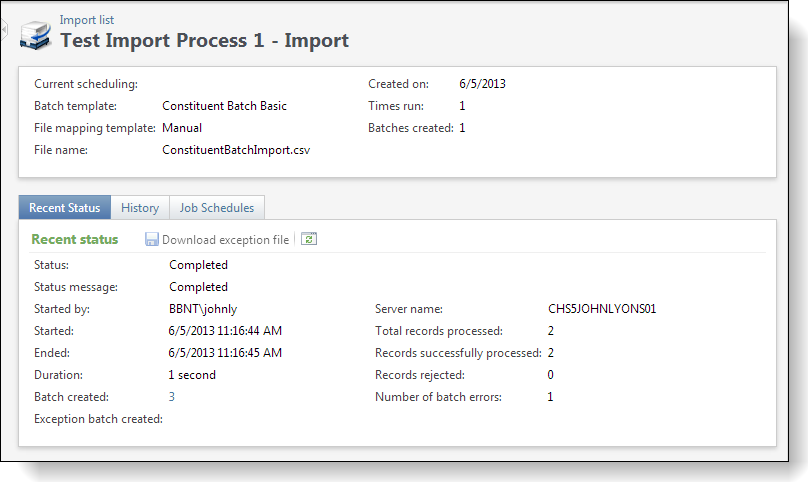Viewport: 808px width, 482px height.
Task: Click the Recent status section heading
Action: pos(75,239)
